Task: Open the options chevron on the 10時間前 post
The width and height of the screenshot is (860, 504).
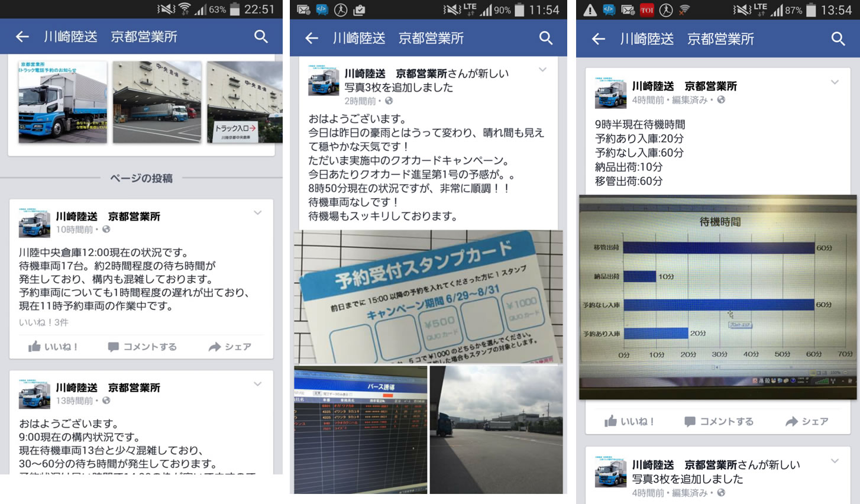Action: tap(258, 212)
